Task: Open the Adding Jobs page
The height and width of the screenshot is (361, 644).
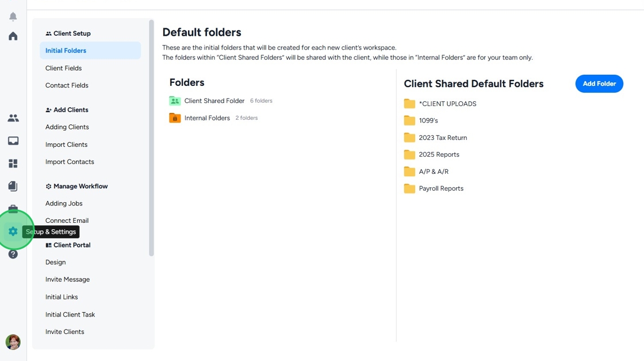Action: (64, 203)
